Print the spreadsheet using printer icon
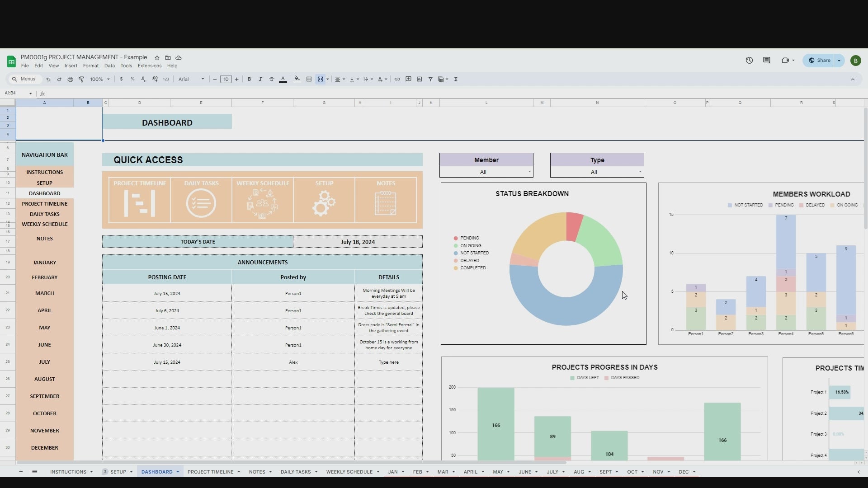This screenshot has width=868, height=488. pyautogui.click(x=70, y=79)
